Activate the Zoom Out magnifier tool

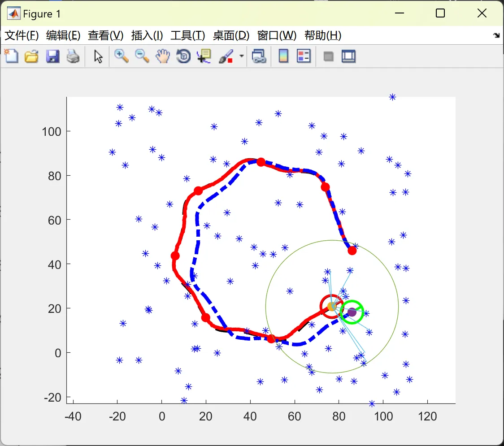pyautogui.click(x=142, y=56)
